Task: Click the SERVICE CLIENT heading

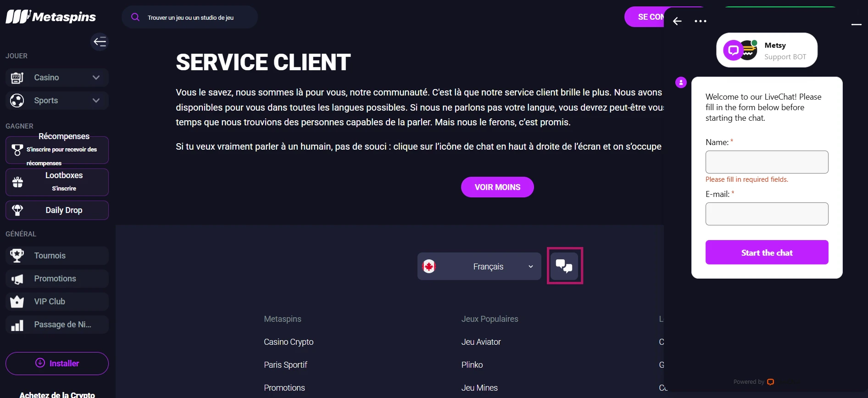Action: 263,62
